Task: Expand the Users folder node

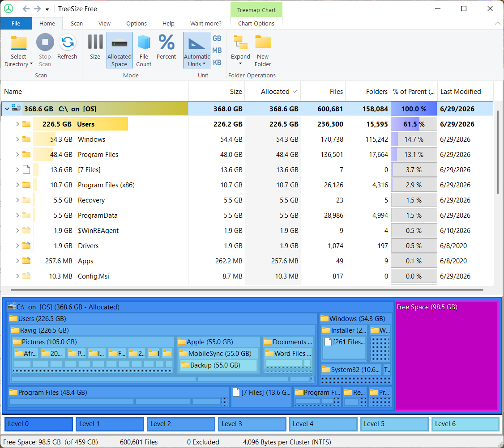Action: point(17,124)
